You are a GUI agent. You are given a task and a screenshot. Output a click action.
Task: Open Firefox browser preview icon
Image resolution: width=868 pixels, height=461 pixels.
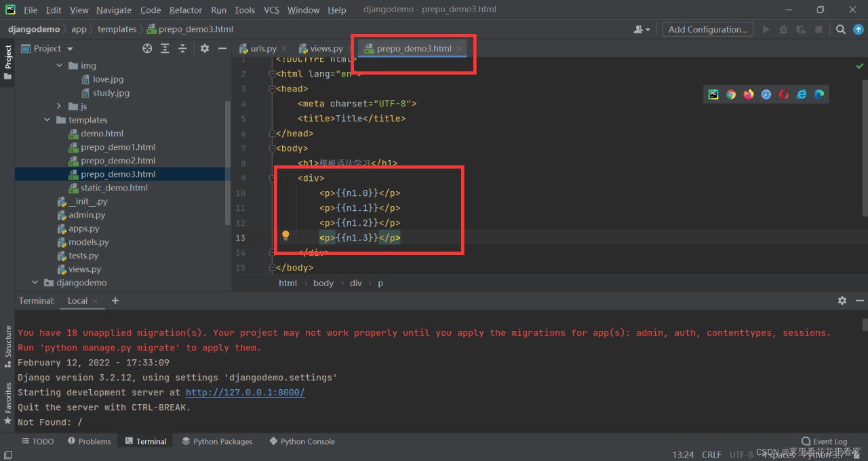coord(749,95)
